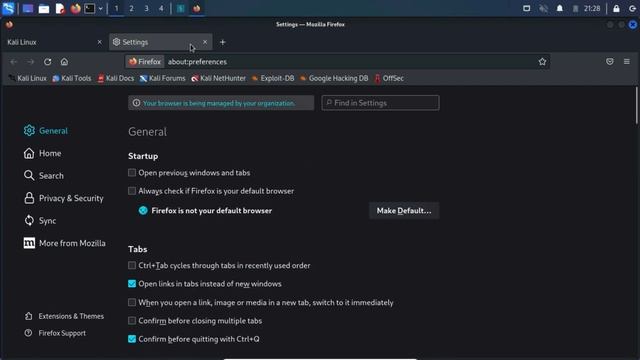Enable switch to new tab immediately option
Viewport: 640px width, 360px height.
132,302
